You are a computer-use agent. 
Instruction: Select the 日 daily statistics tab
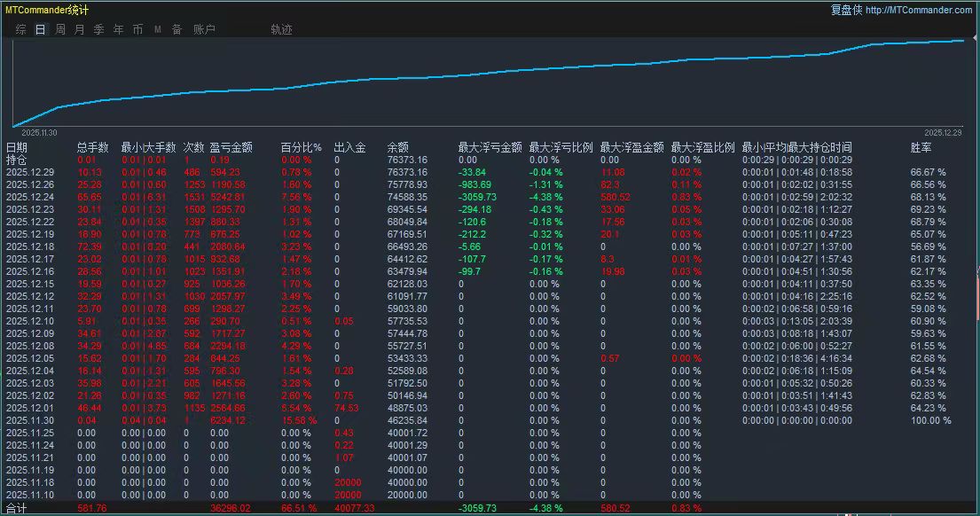[x=40, y=29]
